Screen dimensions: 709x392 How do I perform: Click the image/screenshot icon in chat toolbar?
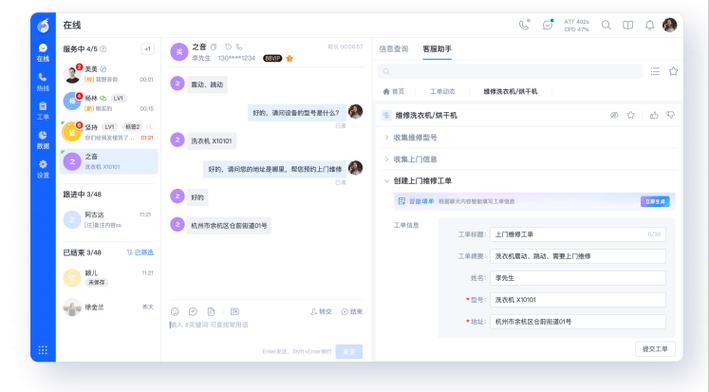point(235,312)
